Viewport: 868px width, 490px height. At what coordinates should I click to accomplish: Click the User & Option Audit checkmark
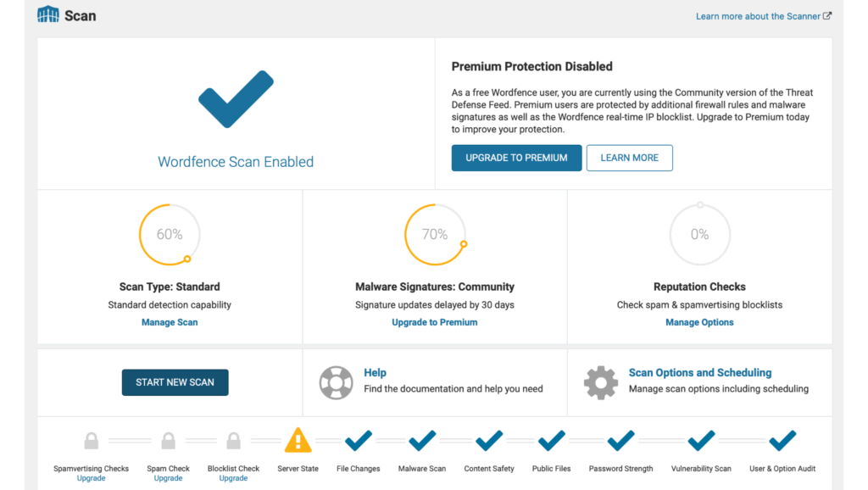tap(782, 441)
